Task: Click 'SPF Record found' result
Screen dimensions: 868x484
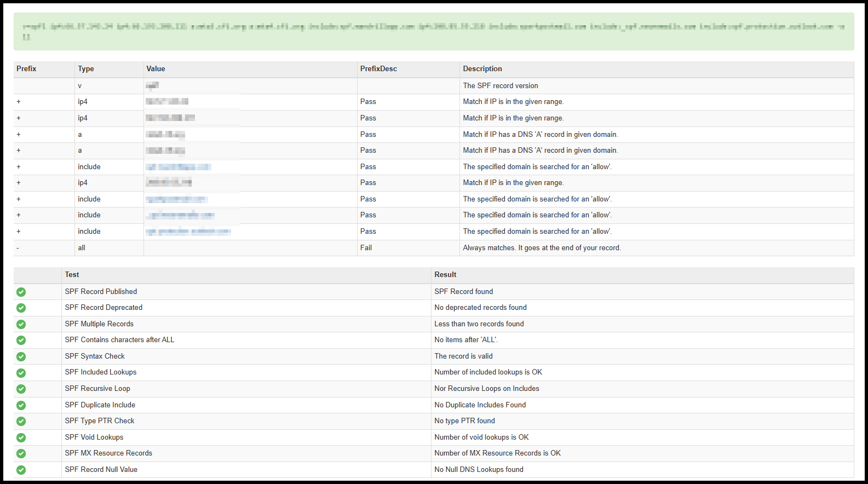Action: [464, 291]
